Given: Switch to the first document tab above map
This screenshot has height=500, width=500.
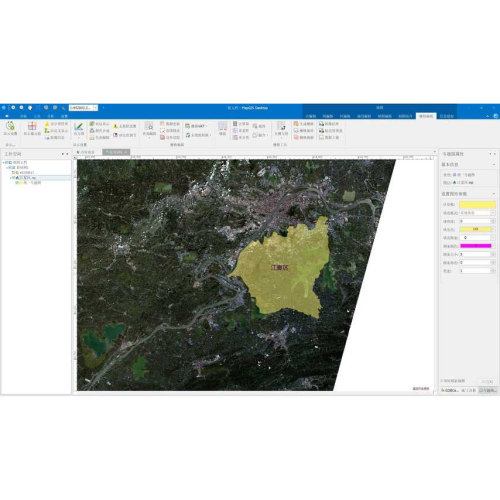Looking at the screenshot, I should 86,152.
